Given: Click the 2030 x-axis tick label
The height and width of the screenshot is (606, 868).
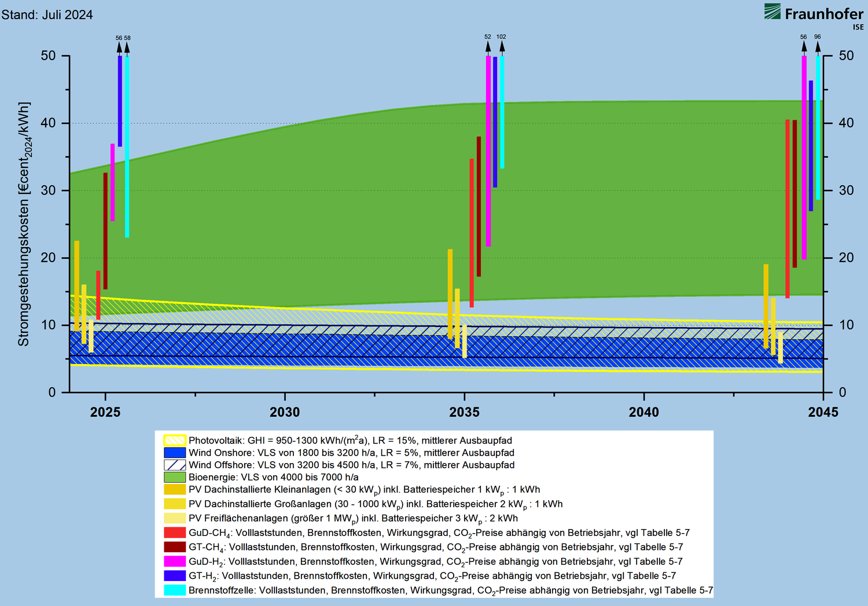Looking at the screenshot, I should 285,412.
